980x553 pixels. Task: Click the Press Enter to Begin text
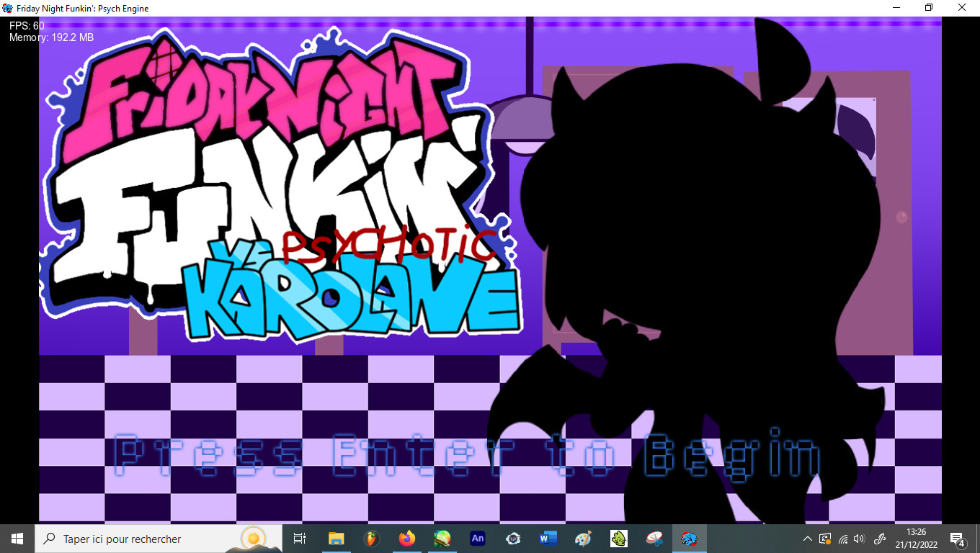(x=467, y=454)
